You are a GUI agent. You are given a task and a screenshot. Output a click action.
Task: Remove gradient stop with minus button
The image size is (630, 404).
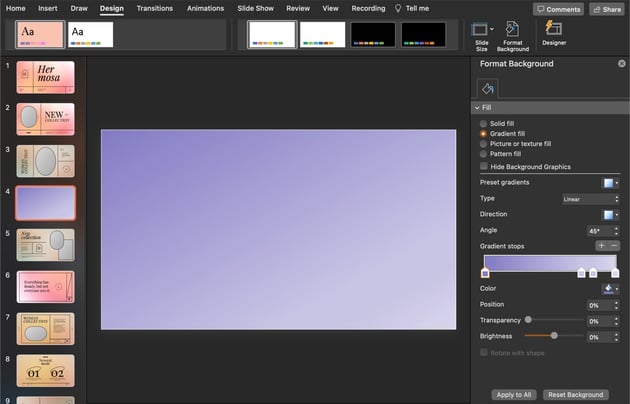(614, 245)
